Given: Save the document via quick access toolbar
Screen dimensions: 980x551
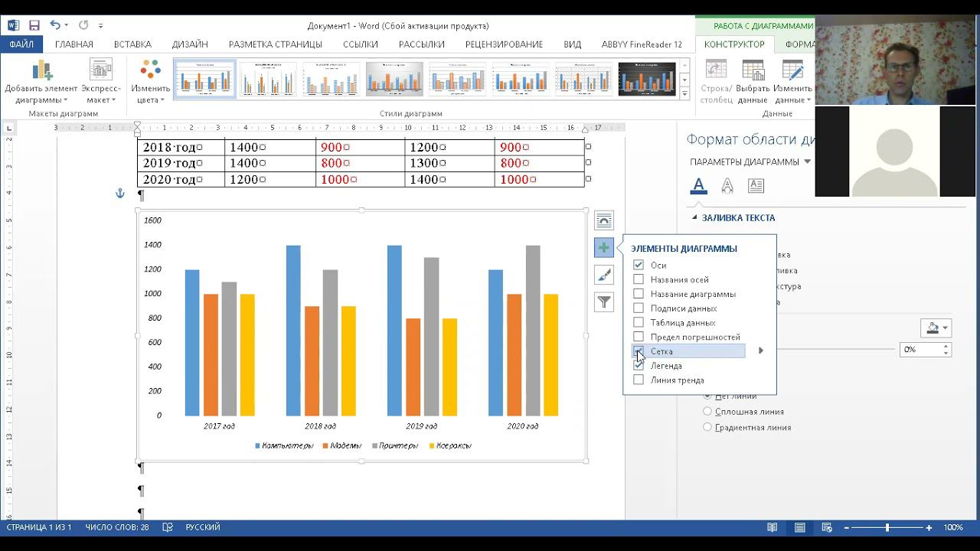Looking at the screenshot, I should [34, 25].
